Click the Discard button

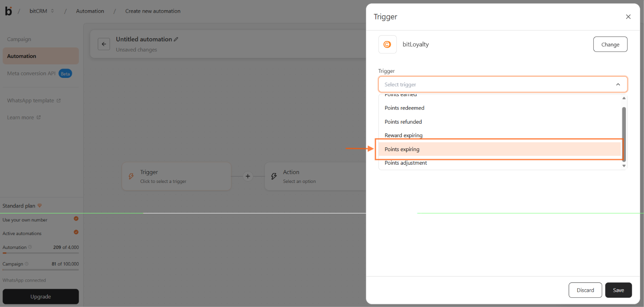585,290
